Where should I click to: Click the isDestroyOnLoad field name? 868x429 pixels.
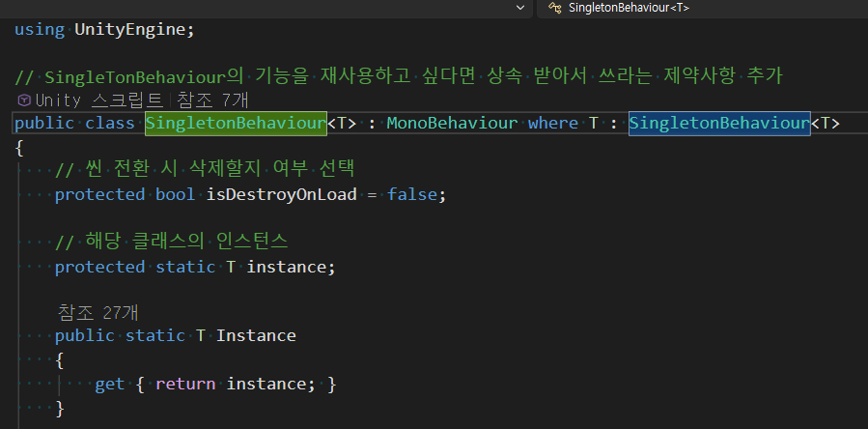pyautogui.click(x=281, y=195)
